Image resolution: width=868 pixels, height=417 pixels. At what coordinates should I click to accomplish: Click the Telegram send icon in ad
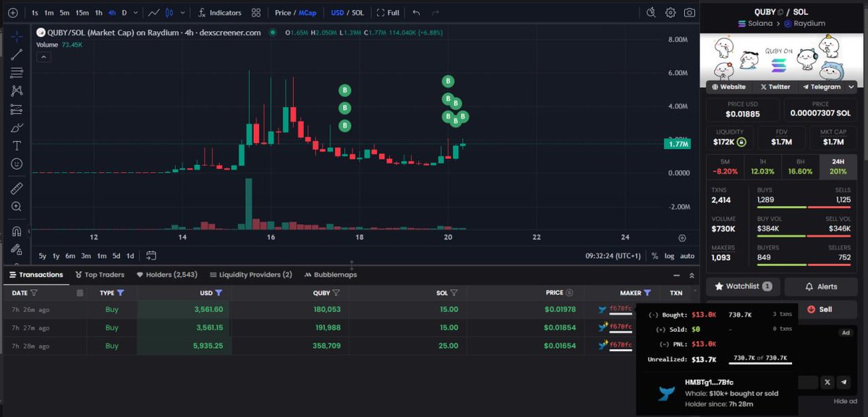pyautogui.click(x=844, y=382)
